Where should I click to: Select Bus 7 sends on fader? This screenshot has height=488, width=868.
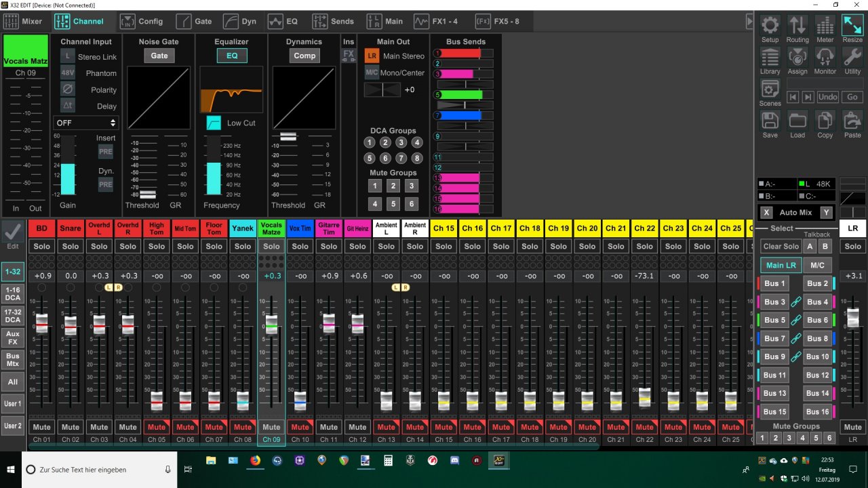point(775,338)
